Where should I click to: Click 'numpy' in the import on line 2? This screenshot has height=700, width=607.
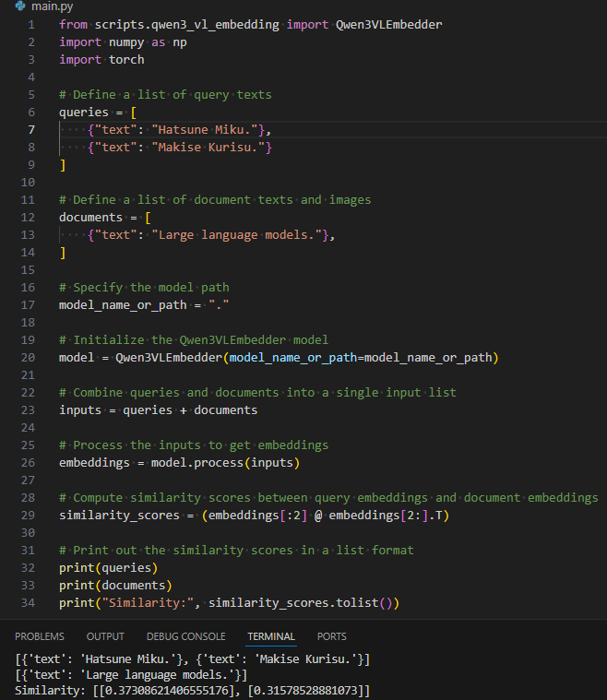(126, 42)
